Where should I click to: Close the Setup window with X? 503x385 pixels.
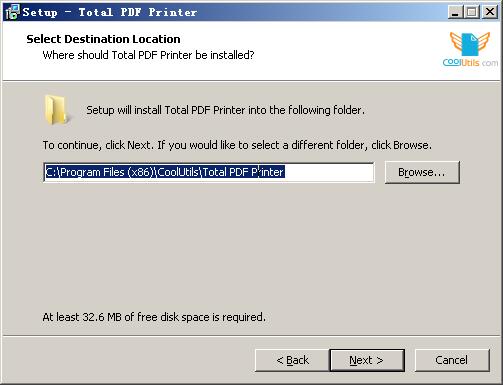click(490, 12)
